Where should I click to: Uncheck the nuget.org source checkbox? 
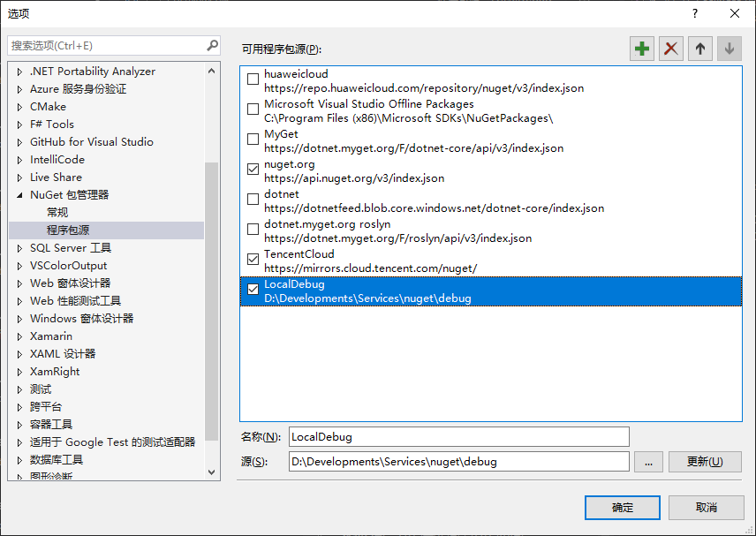tap(253, 170)
